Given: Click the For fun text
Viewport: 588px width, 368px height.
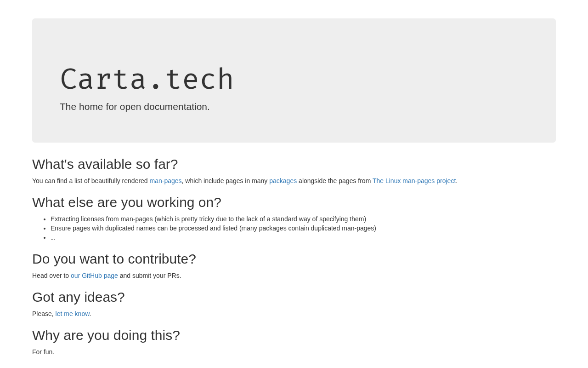Looking at the screenshot, I should (x=43, y=352).
